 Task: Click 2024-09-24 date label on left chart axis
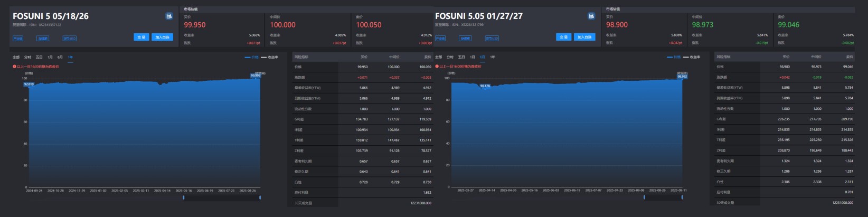coord(34,191)
